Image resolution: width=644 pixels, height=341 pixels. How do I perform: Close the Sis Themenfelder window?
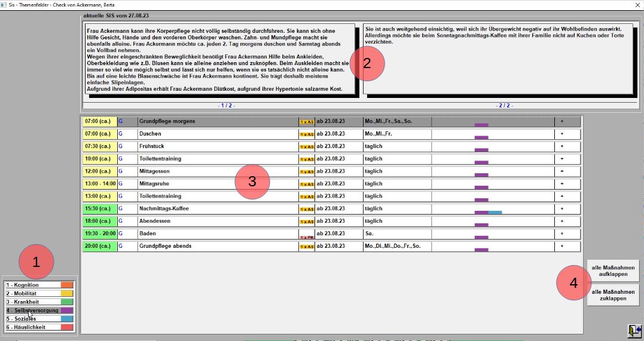tap(637, 5)
